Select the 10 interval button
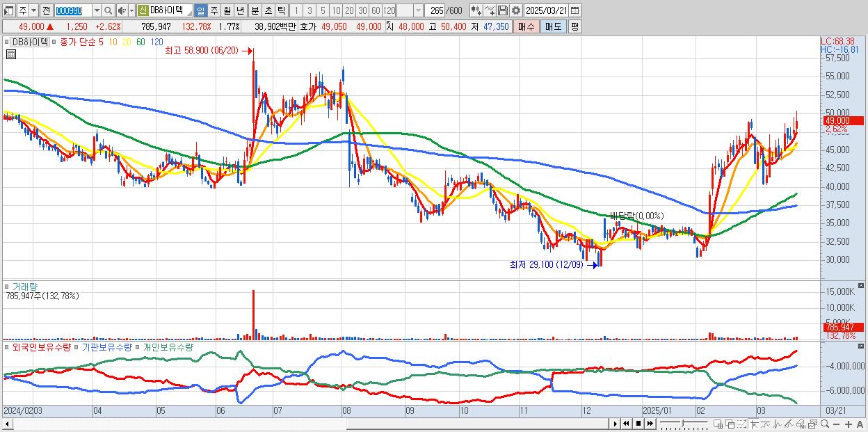868x432 pixels. pos(336,11)
